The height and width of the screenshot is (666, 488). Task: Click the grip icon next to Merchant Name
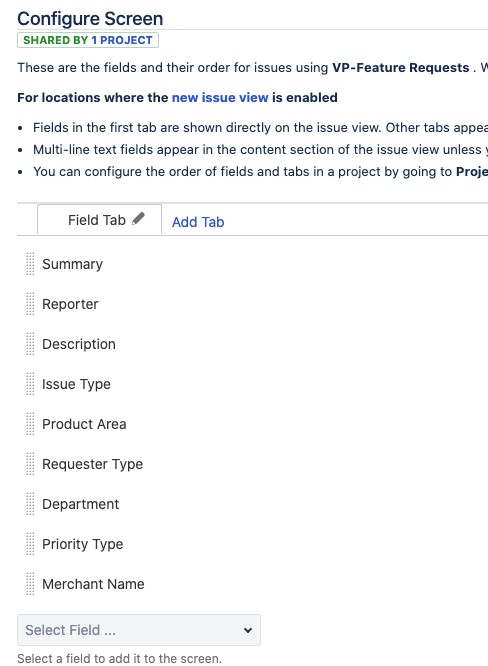point(30,584)
